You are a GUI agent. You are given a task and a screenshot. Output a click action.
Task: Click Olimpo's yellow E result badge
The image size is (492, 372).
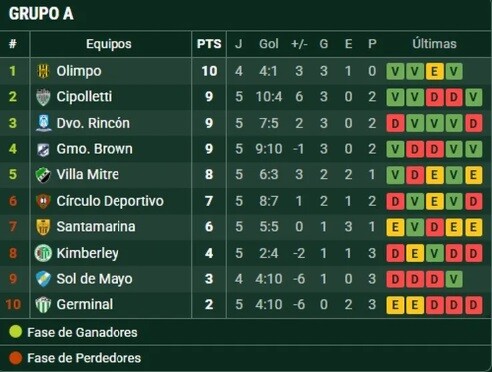click(434, 71)
